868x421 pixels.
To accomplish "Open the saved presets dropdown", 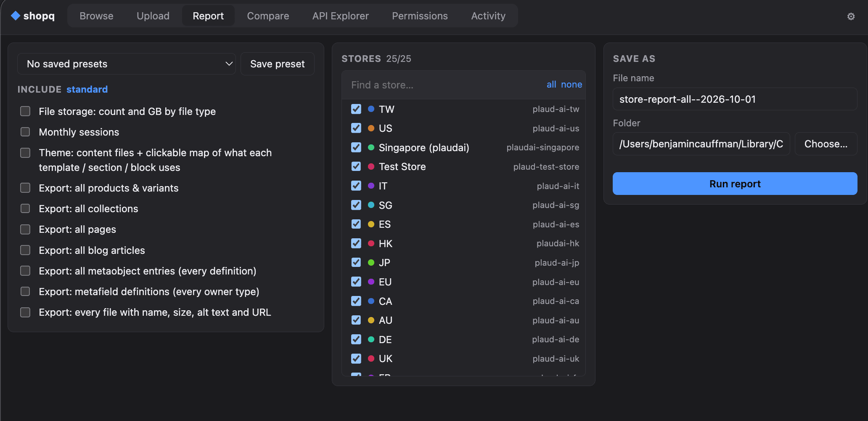I will point(127,64).
